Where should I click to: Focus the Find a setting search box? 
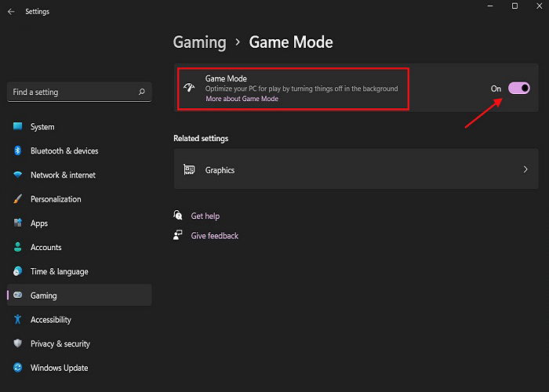tap(79, 92)
